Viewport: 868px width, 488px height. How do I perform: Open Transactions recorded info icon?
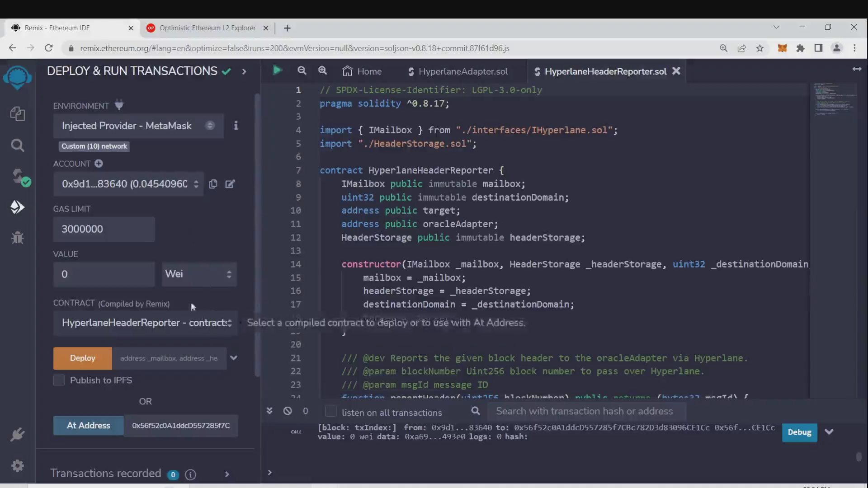pos(190,474)
